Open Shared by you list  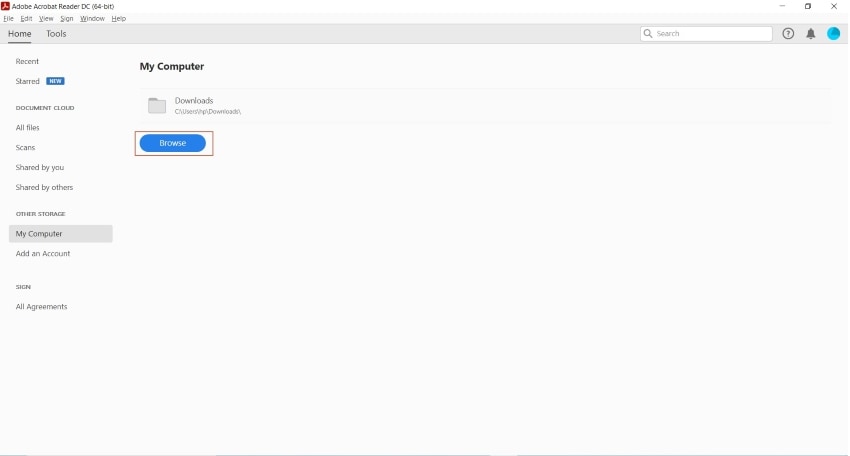coord(40,168)
